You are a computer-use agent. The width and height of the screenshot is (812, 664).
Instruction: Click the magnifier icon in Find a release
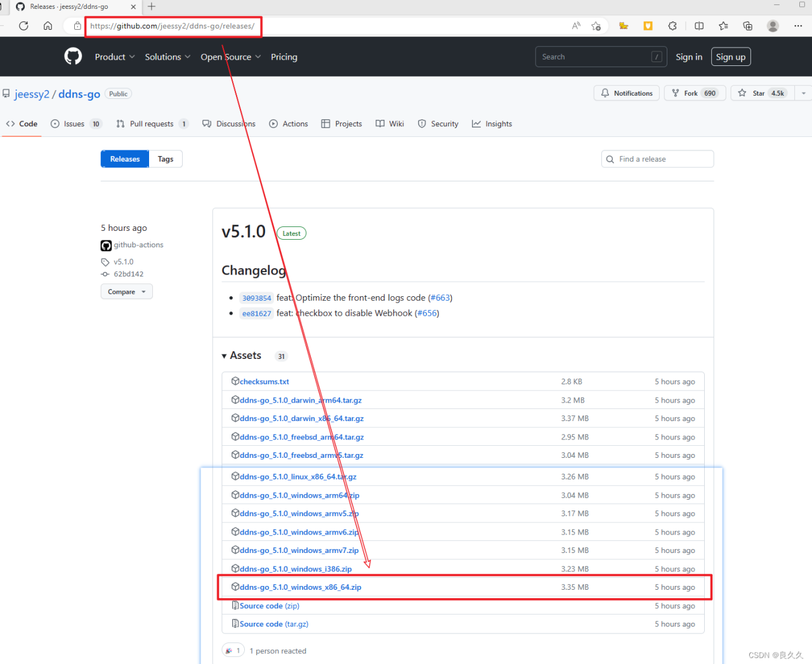(610, 159)
